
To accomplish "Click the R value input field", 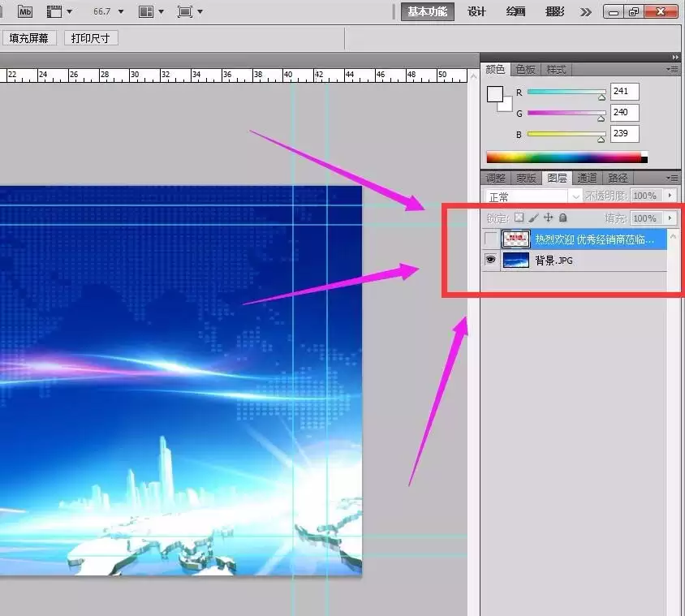I will coord(624,92).
